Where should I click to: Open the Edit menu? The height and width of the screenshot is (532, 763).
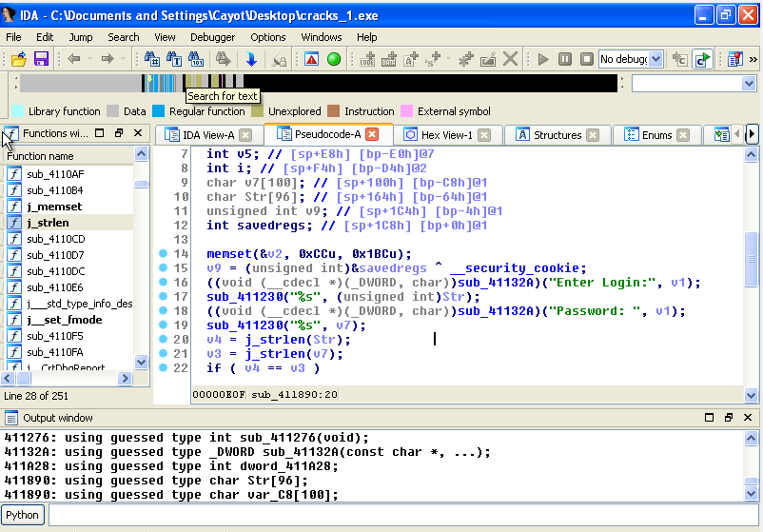[x=45, y=37]
